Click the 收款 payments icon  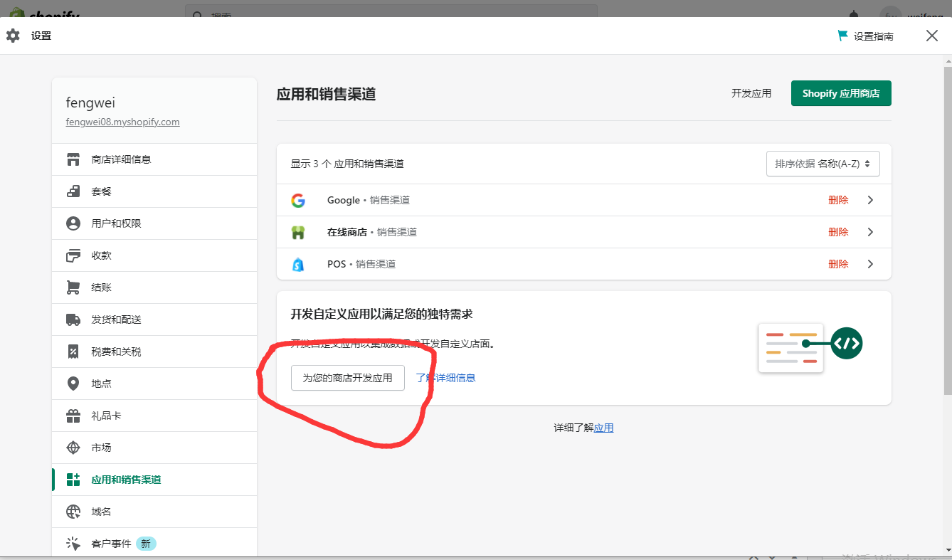pyautogui.click(x=73, y=255)
